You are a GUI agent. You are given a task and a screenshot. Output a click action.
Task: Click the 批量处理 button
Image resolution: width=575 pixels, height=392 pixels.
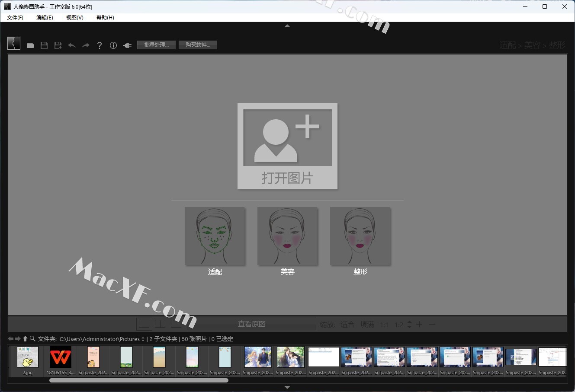(156, 45)
